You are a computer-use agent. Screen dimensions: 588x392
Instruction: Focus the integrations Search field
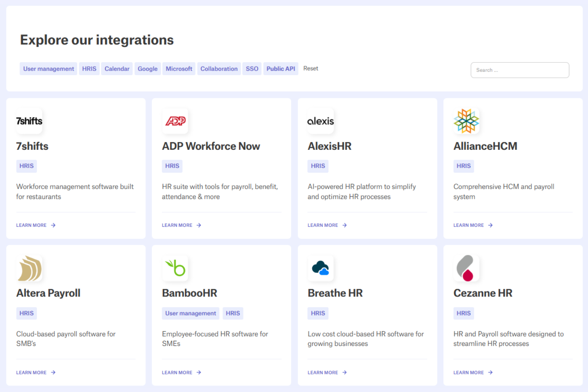(x=520, y=70)
